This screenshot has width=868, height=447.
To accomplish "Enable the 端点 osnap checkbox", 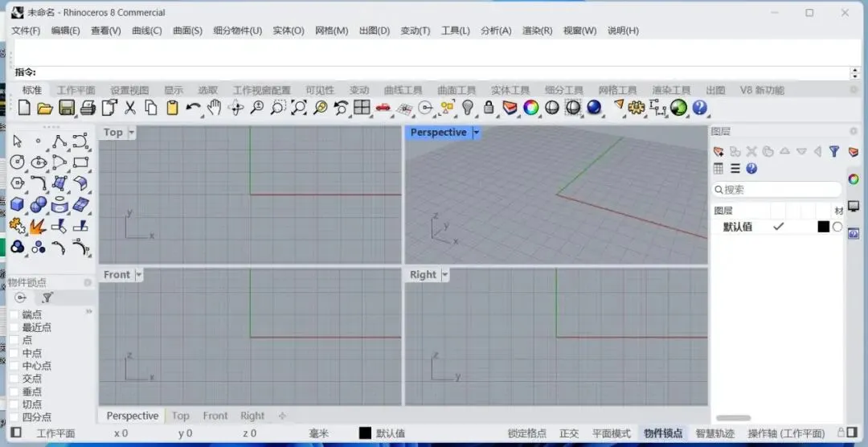I will [x=14, y=314].
